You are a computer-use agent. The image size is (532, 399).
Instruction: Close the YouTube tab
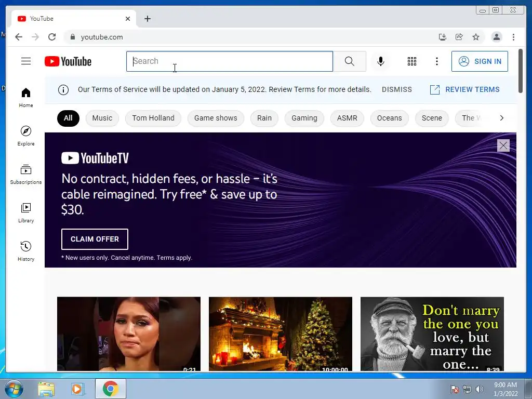128,19
